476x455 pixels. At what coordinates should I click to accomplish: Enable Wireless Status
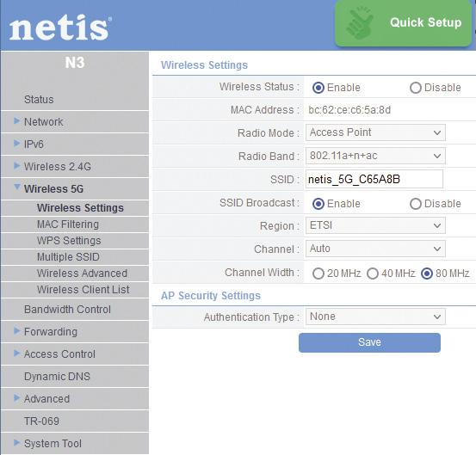[318, 88]
